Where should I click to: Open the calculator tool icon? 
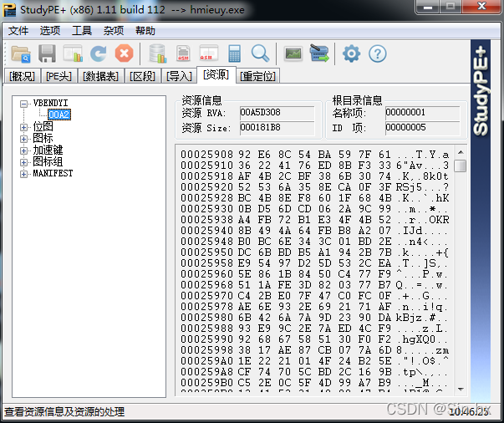click(x=234, y=54)
